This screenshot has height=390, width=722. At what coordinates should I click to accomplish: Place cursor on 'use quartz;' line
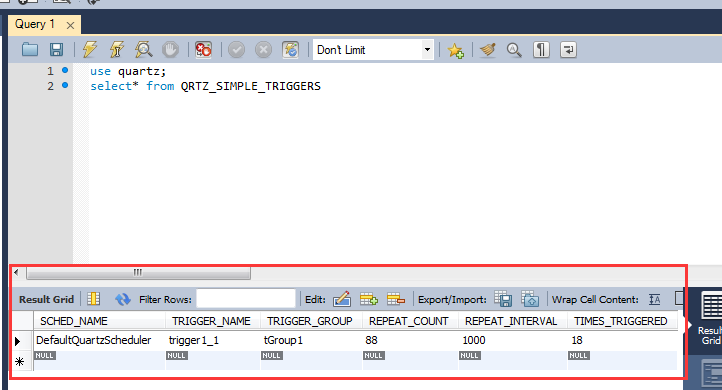(x=128, y=71)
